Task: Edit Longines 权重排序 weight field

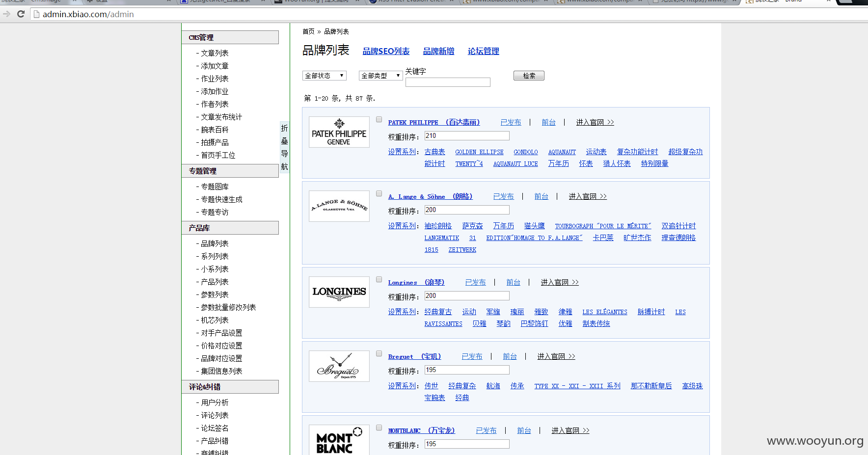Action: pyautogui.click(x=467, y=295)
